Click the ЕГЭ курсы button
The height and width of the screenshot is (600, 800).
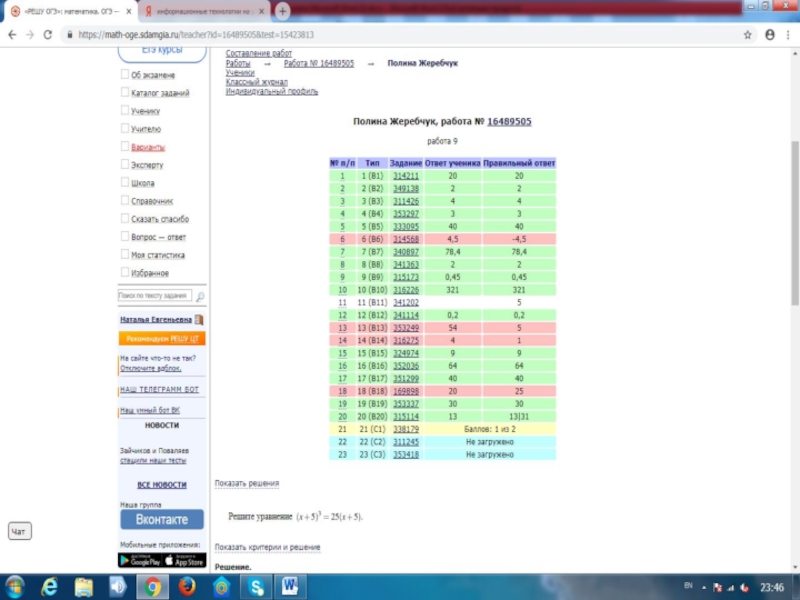point(162,52)
